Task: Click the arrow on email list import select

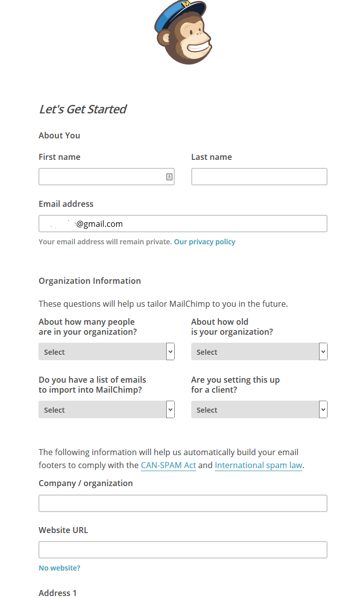Action: tap(171, 410)
